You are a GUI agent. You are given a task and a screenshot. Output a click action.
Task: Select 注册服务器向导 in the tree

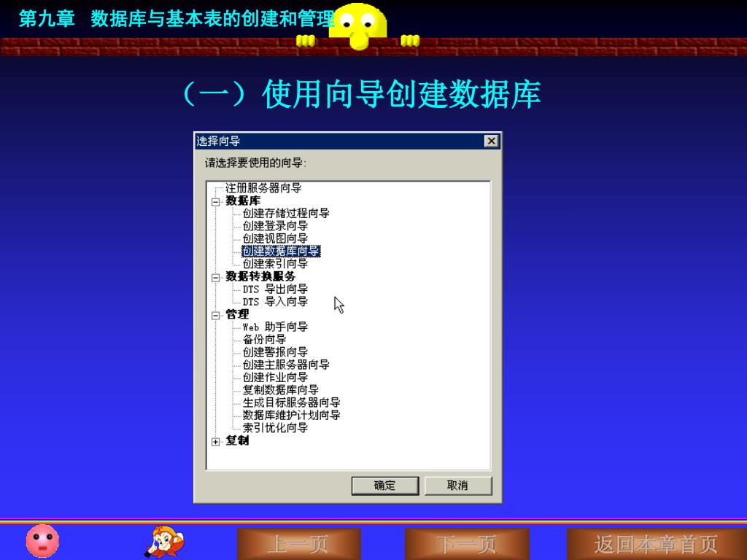263,187
